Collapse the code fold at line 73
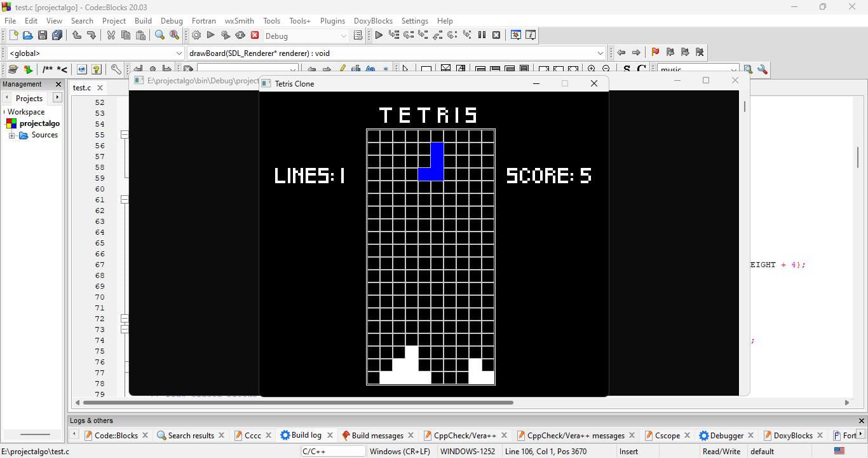This screenshot has width=868, height=458. [125, 330]
